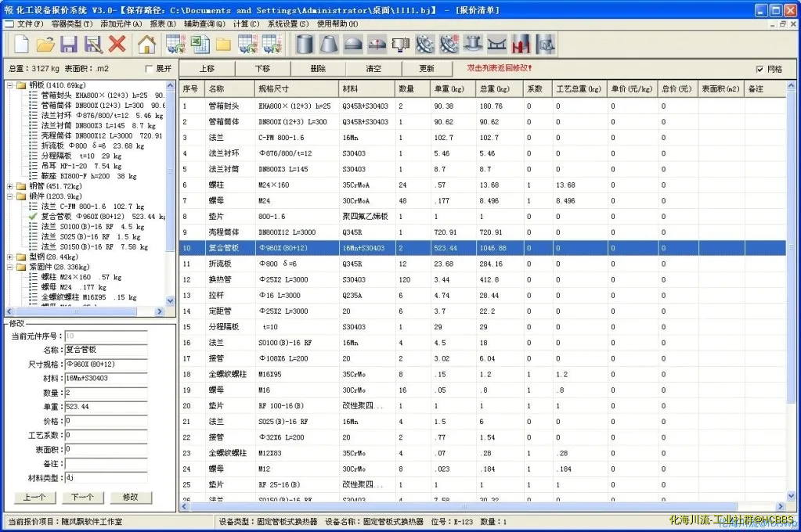Click the head with red arrow icon
The width and height of the screenshot is (801, 532).
pos(377,45)
